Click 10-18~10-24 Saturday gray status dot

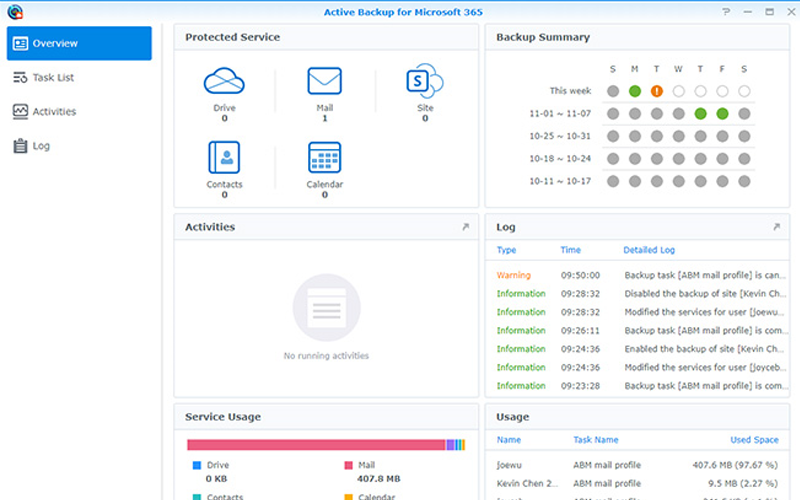pos(744,159)
